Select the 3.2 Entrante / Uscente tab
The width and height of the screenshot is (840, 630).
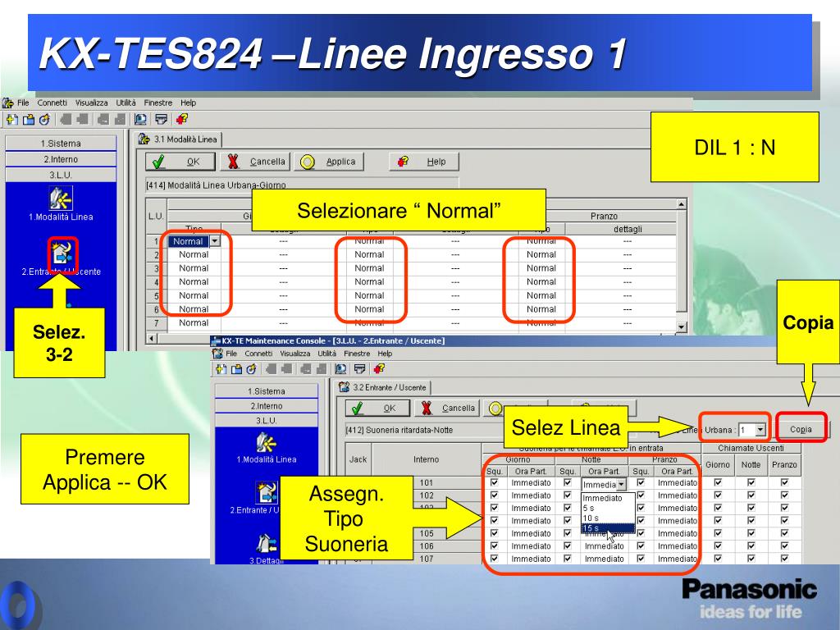pos(383,387)
